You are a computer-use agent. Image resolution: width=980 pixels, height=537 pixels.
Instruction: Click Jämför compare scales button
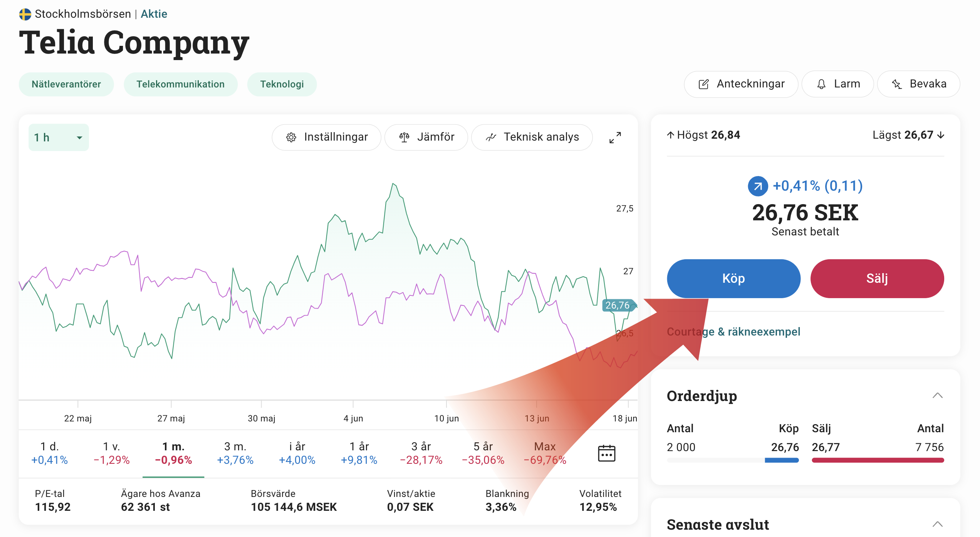point(426,137)
